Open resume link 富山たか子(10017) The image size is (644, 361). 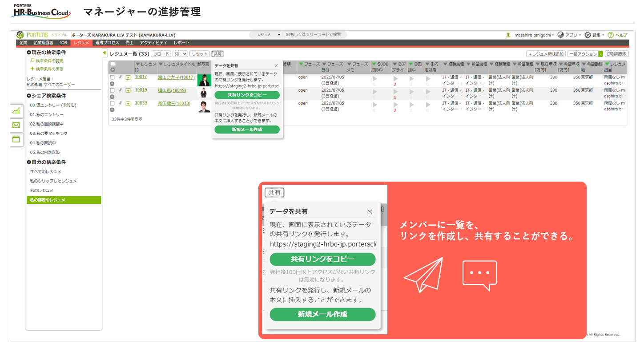[x=176, y=77]
